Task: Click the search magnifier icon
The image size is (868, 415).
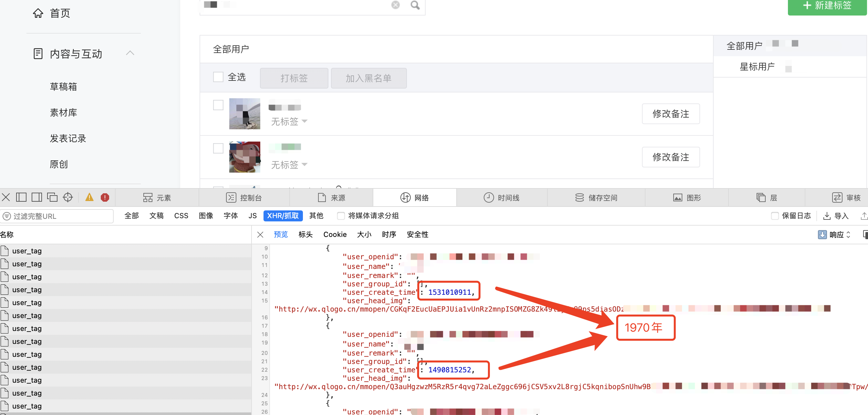Action: (x=415, y=5)
